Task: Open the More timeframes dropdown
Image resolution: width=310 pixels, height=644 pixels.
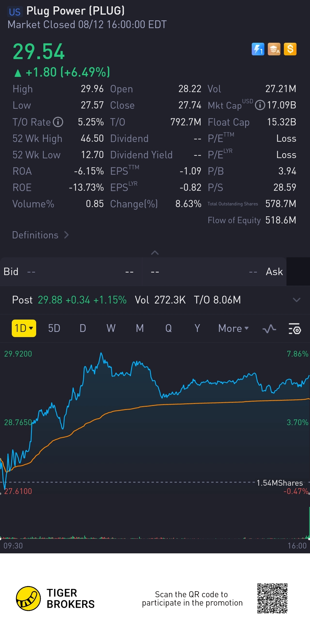Action: [233, 328]
